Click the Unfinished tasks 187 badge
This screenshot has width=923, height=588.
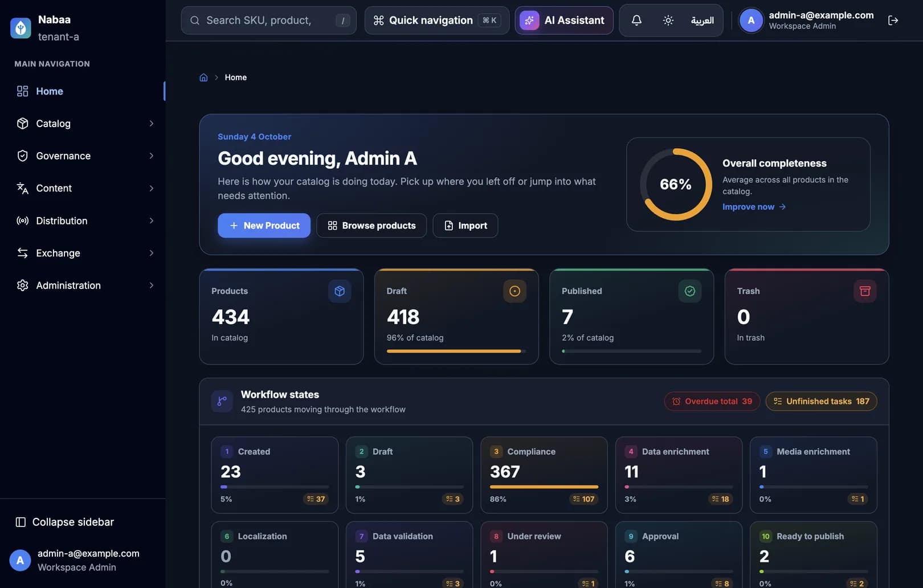click(822, 402)
